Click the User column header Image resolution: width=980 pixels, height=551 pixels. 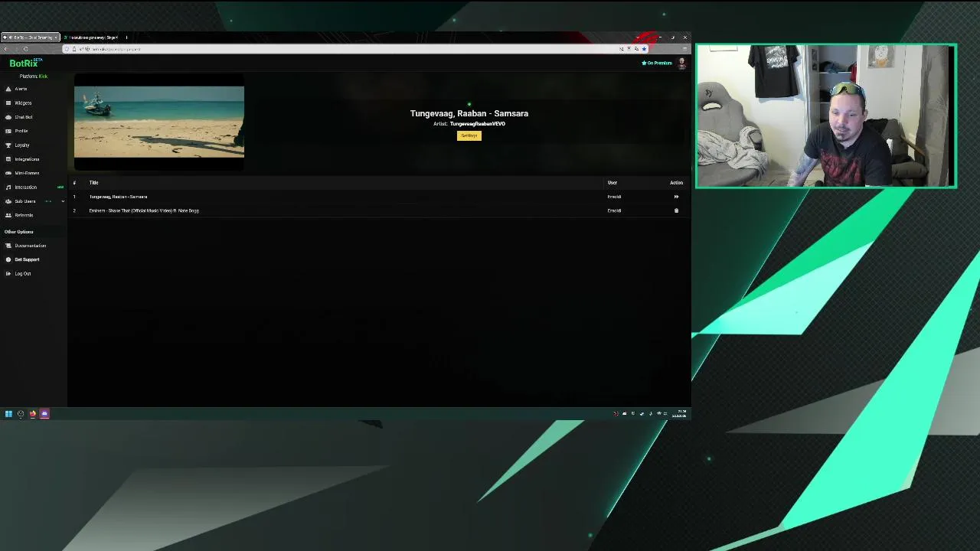pyautogui.click(x=612, y=183)
